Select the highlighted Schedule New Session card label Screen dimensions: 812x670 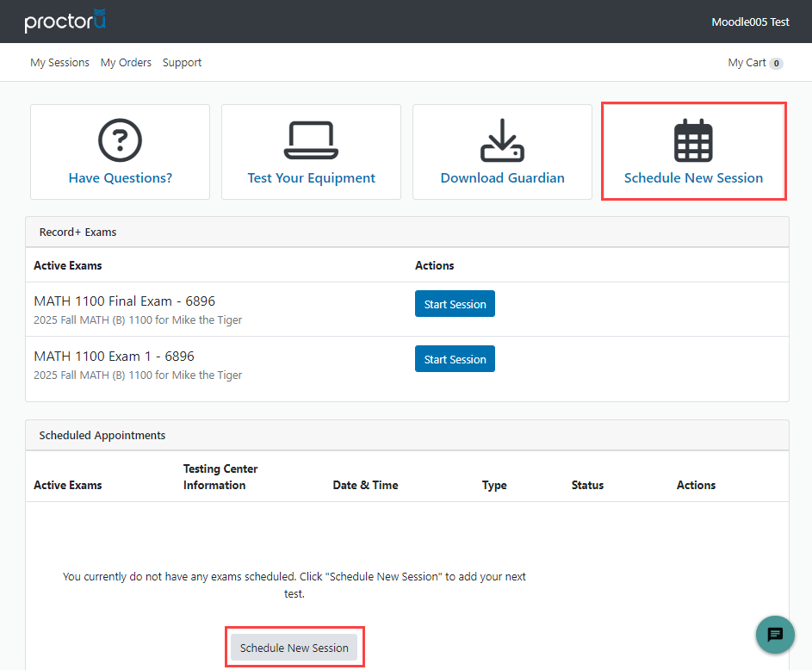693,177
